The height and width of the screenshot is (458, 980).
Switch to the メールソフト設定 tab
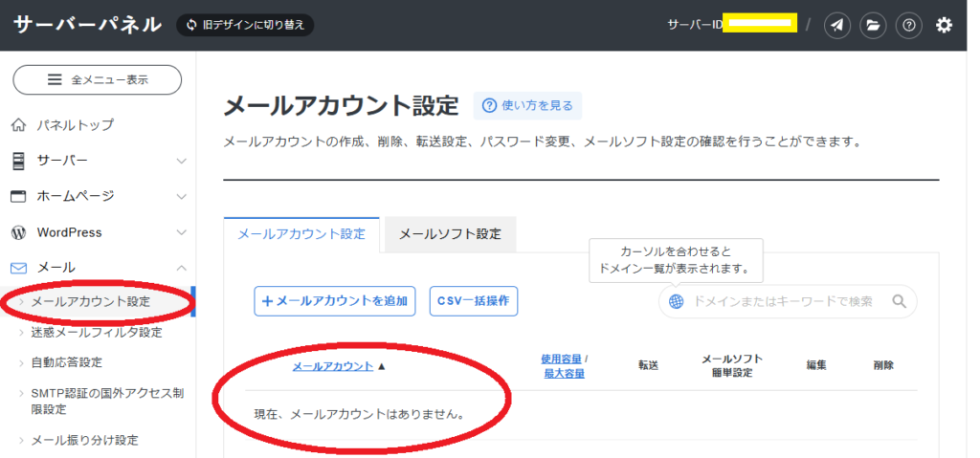pos(450,234)
